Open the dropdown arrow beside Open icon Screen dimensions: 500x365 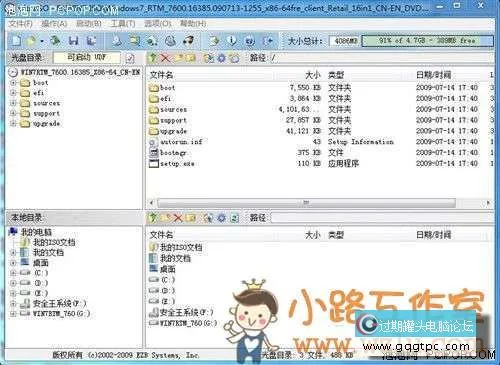[x=42, y=41]
